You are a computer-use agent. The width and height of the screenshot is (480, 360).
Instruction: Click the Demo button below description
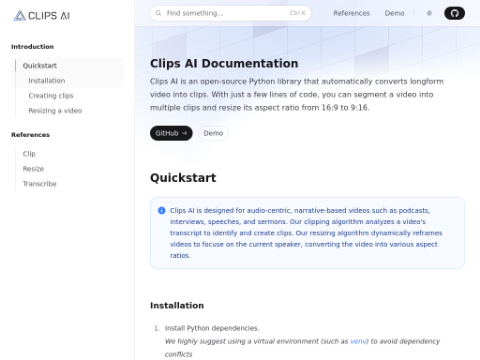(x=213, y=133)
